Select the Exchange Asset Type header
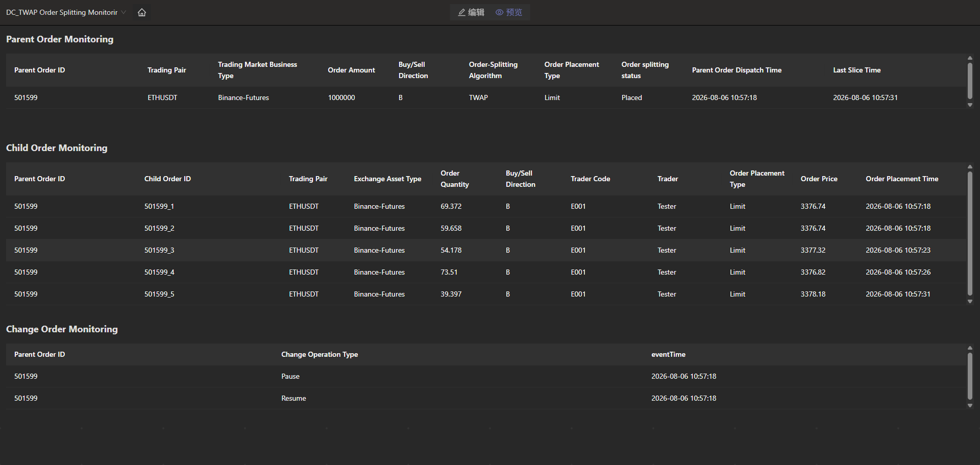 point(387,179)
